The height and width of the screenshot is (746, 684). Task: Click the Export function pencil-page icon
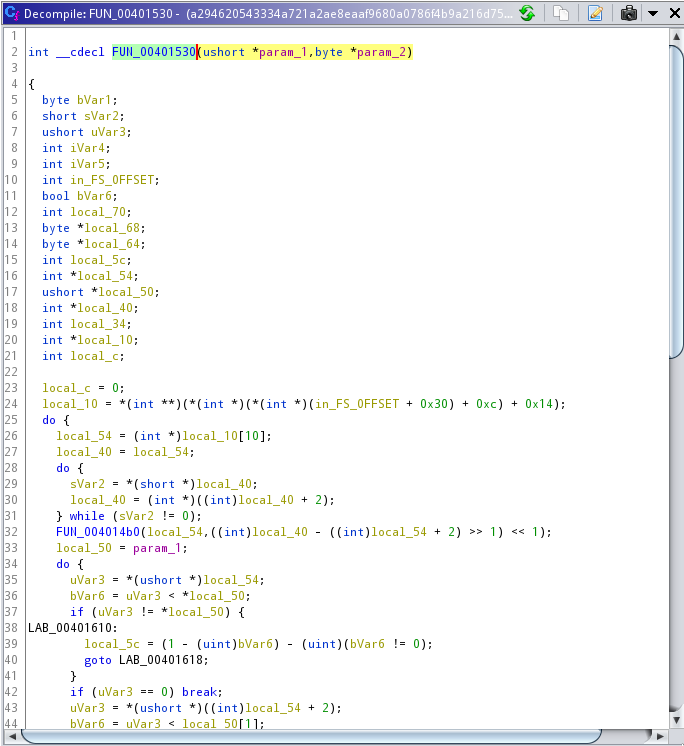click(596, 13)
